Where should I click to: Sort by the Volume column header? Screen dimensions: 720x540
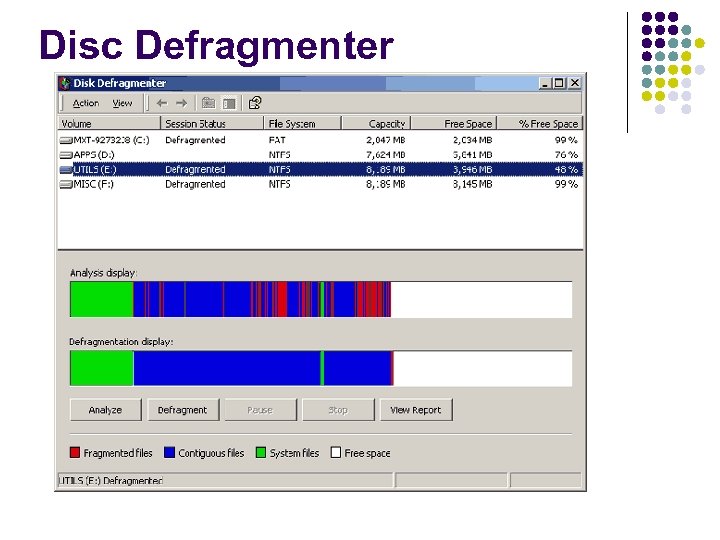pos(109,124)
